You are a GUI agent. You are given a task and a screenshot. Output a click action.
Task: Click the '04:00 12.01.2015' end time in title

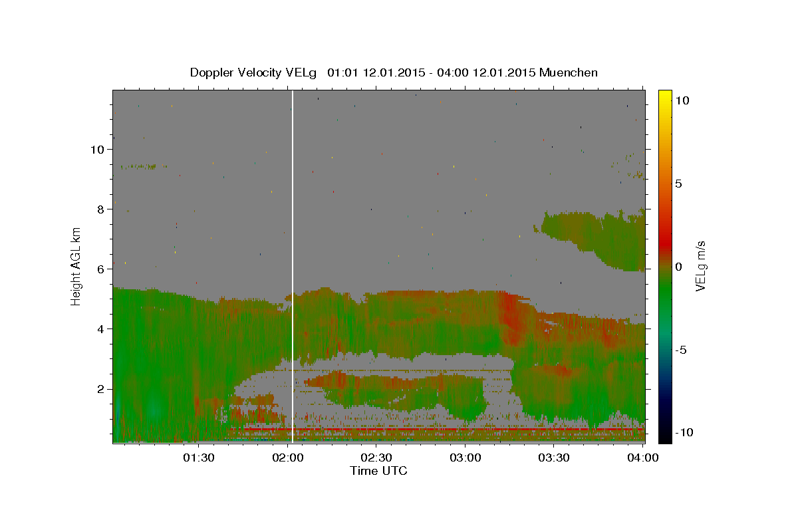point(487,72)
